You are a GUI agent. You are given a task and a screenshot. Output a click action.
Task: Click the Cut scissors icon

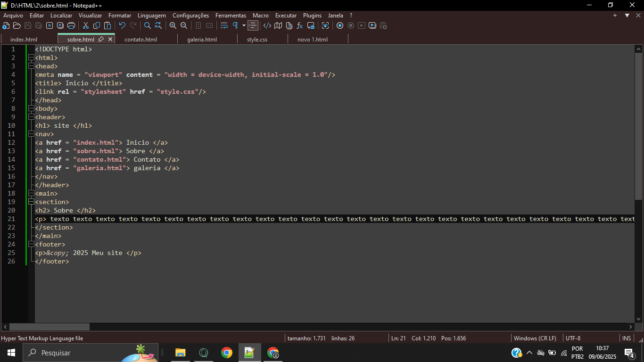click(x=86, y=25)
